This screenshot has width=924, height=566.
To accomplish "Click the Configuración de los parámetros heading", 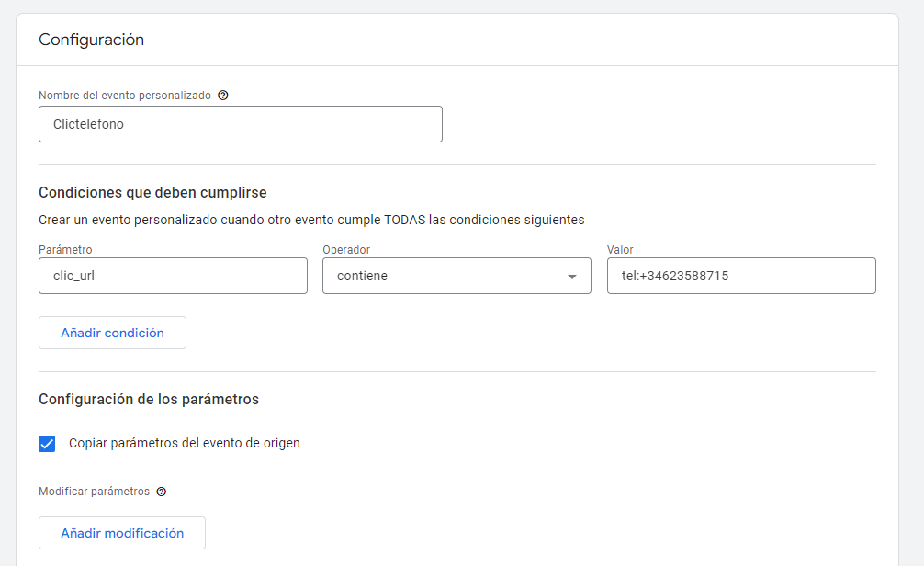I will [x=149, y=399].
